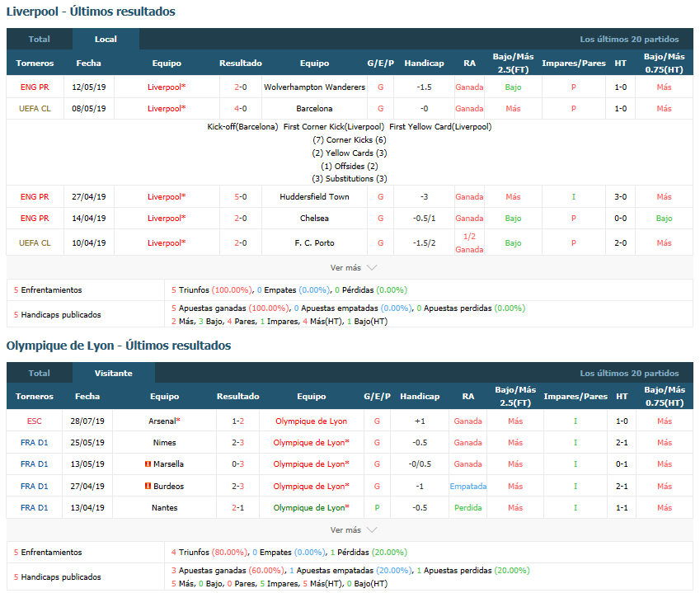Switch to Total tab in Liverpool results
Viewport: 700px width, 593px height.
[40, 39]
